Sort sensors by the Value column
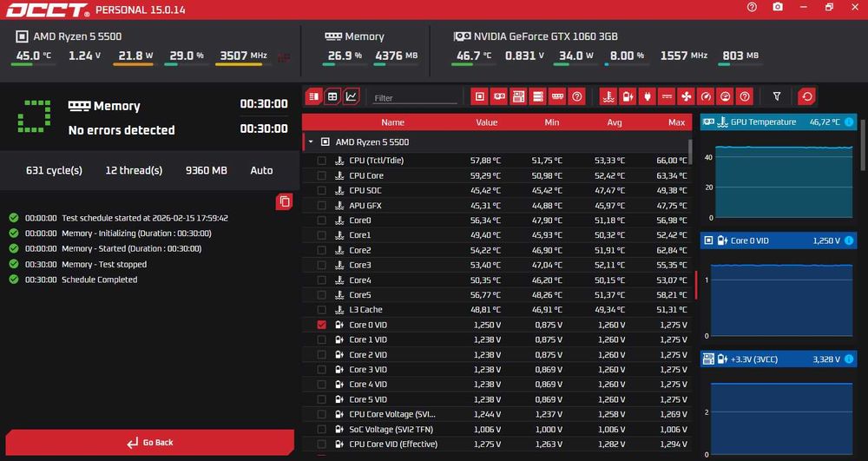Screen dimensions: 868x461 coord(487,122)
